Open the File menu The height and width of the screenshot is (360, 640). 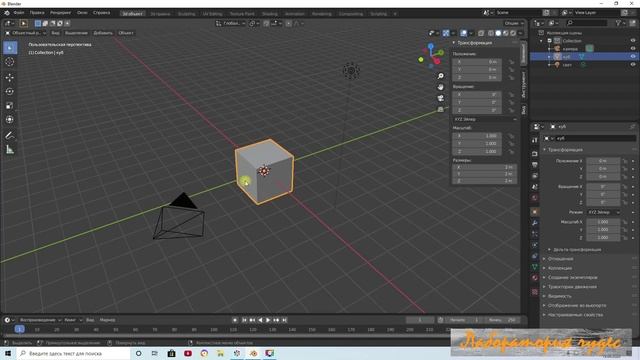(x=19, y=13)
